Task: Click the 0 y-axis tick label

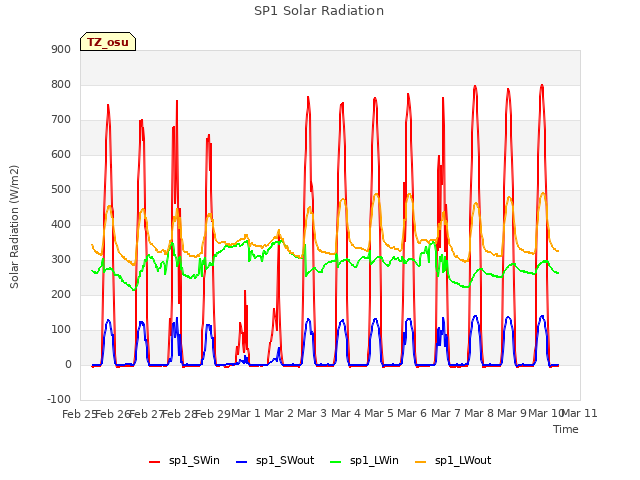Action: coord(68,365)
